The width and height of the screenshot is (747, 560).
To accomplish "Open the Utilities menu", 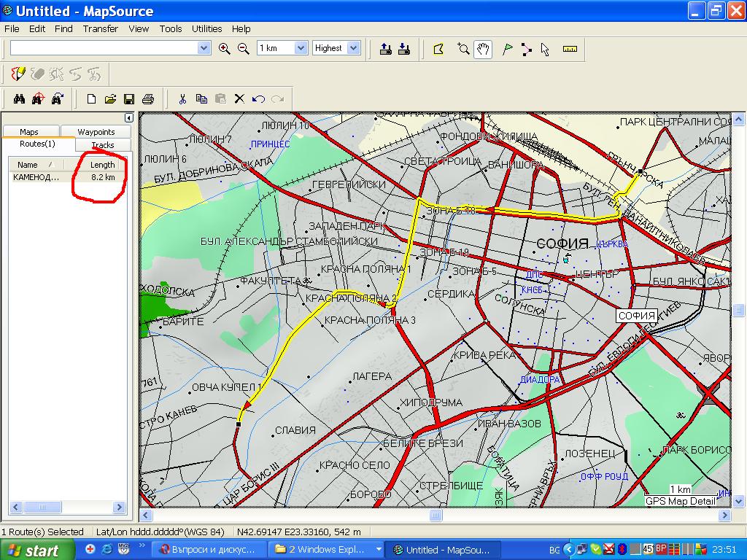I will coord(206,29).
